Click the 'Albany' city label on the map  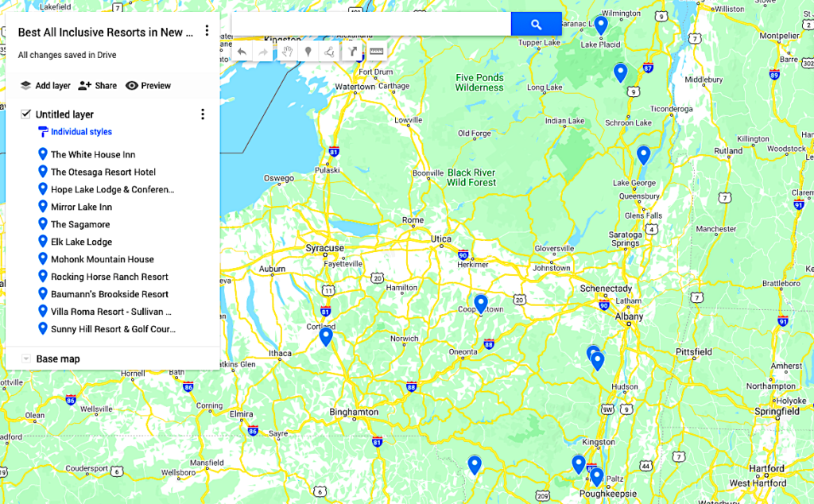click(x=630, y=316)
